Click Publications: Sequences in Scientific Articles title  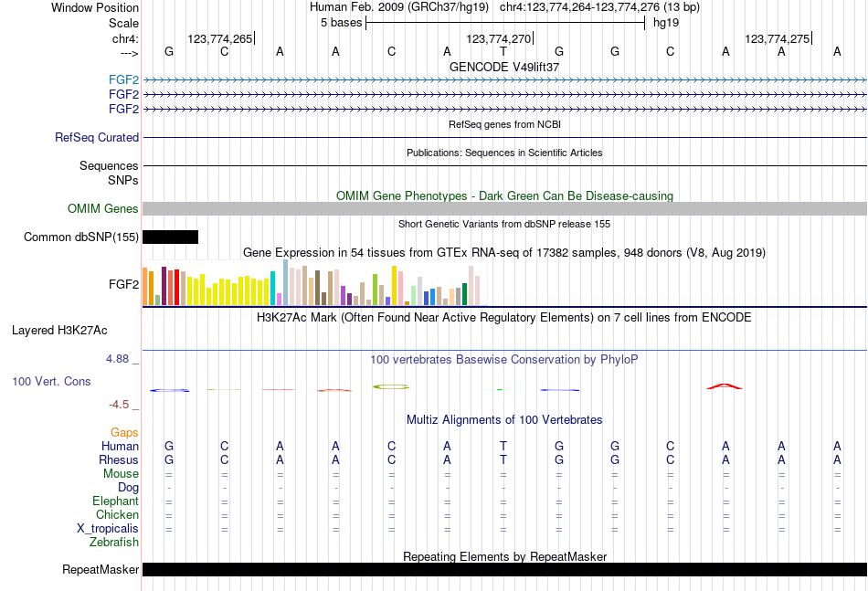pyautogui.click(x=504, y=153)
